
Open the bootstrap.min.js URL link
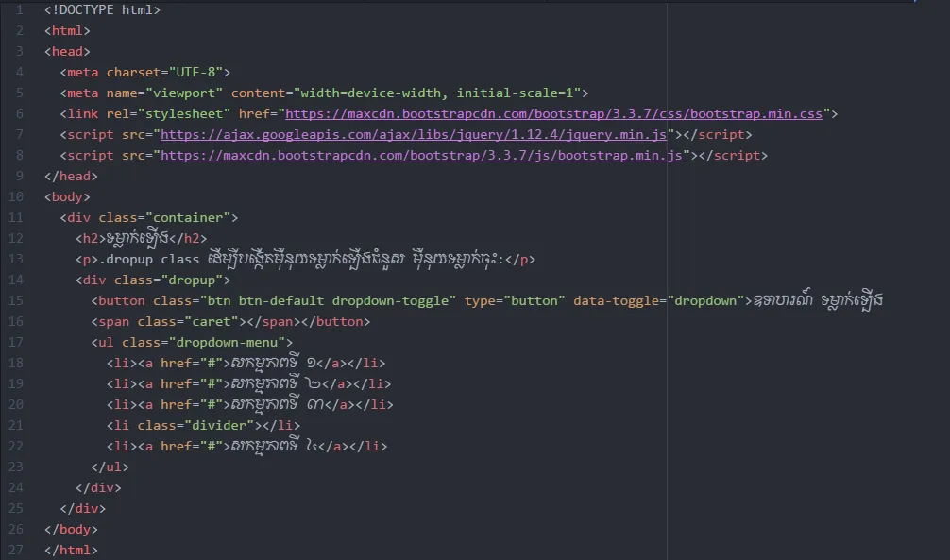(421, 155)
